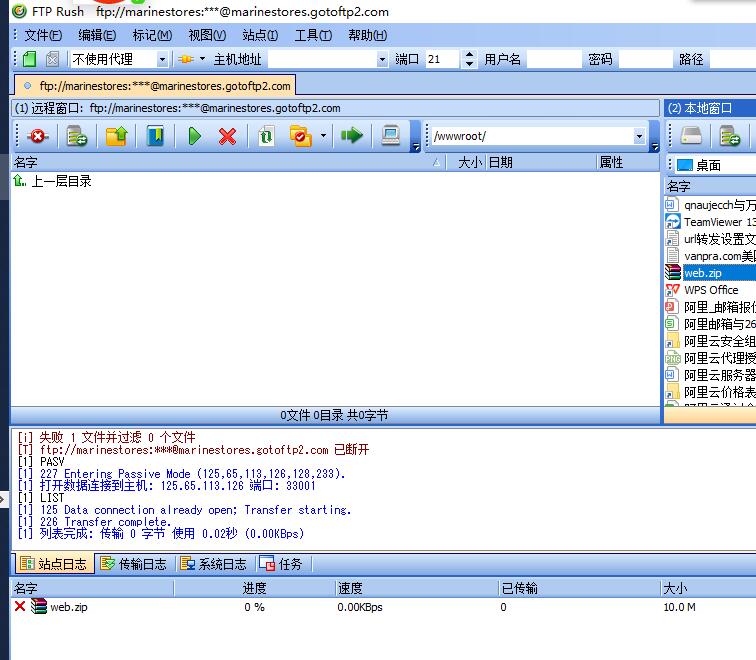This screenshot has width=756, height=660.
Task: Open the /wwwroot/ remote path dropdown
Action: point(639,136)
